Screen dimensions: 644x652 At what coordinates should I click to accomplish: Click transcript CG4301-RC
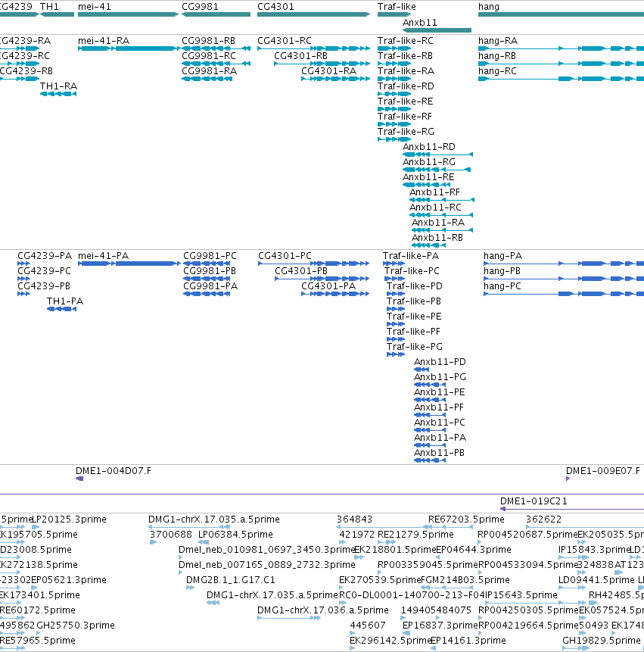(x=285, y=41)
